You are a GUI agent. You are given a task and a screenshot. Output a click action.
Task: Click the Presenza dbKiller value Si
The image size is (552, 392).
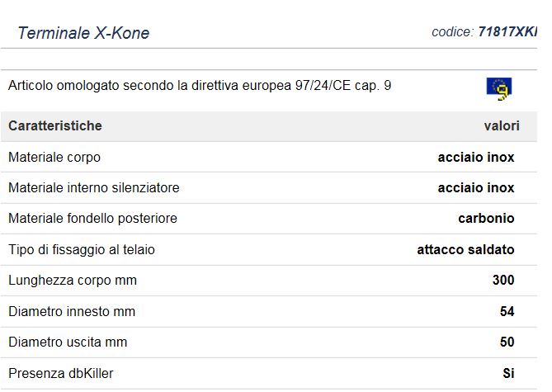pos(508,374)
